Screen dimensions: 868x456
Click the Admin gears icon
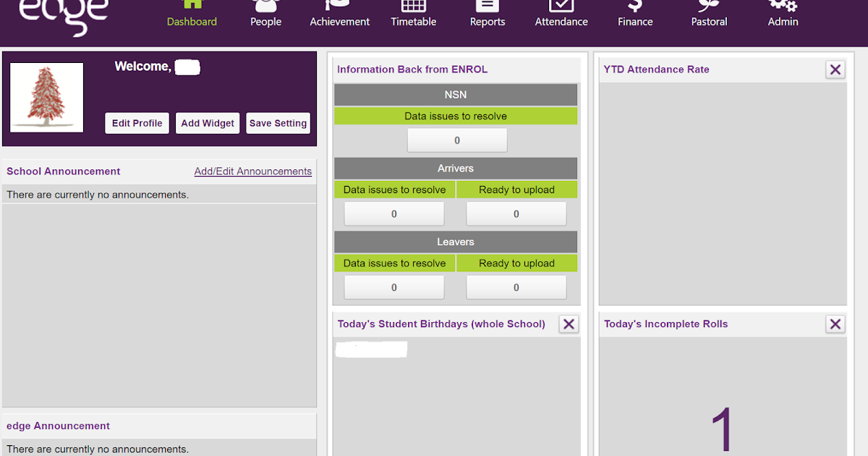(783, 5)
